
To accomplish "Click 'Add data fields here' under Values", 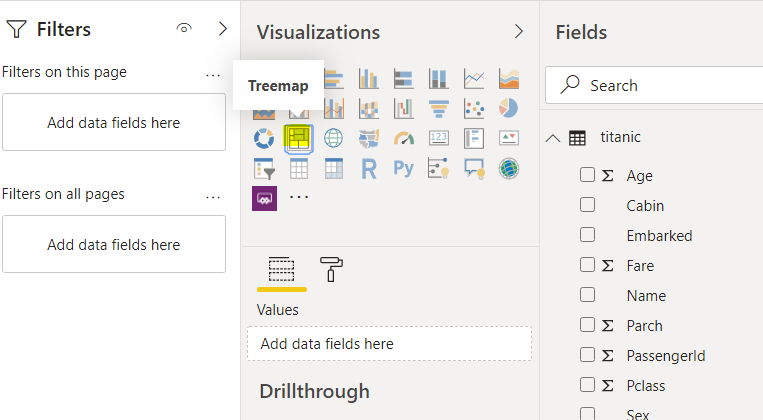I will point(389,344).
